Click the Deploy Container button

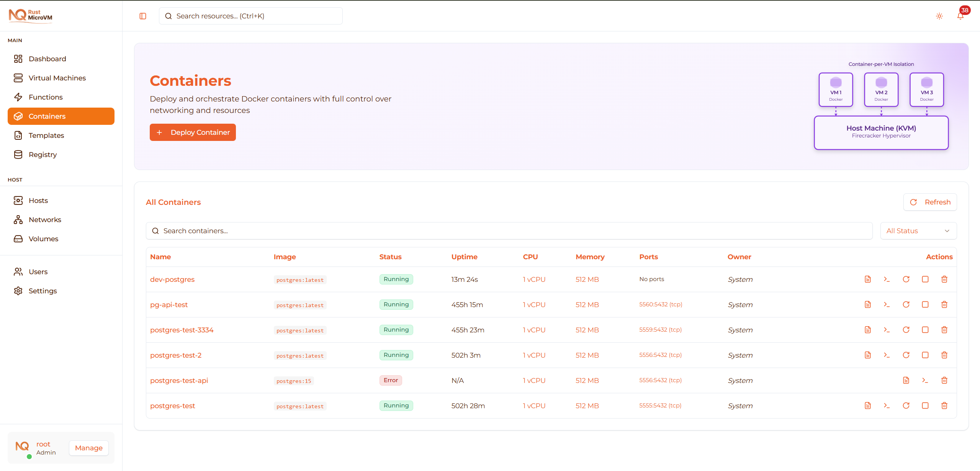(193, 132)
